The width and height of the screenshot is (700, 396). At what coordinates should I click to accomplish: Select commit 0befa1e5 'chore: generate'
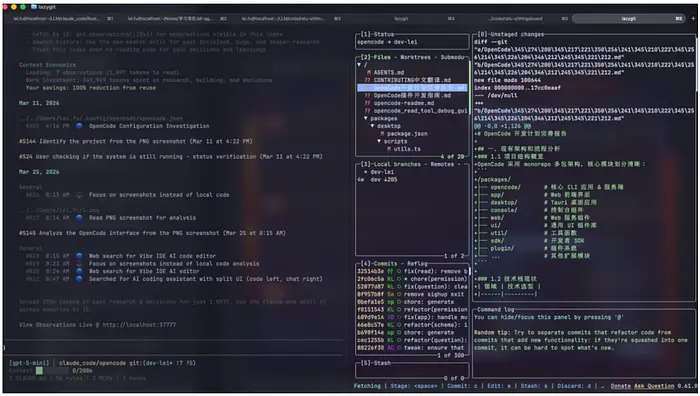coord(412,302)
